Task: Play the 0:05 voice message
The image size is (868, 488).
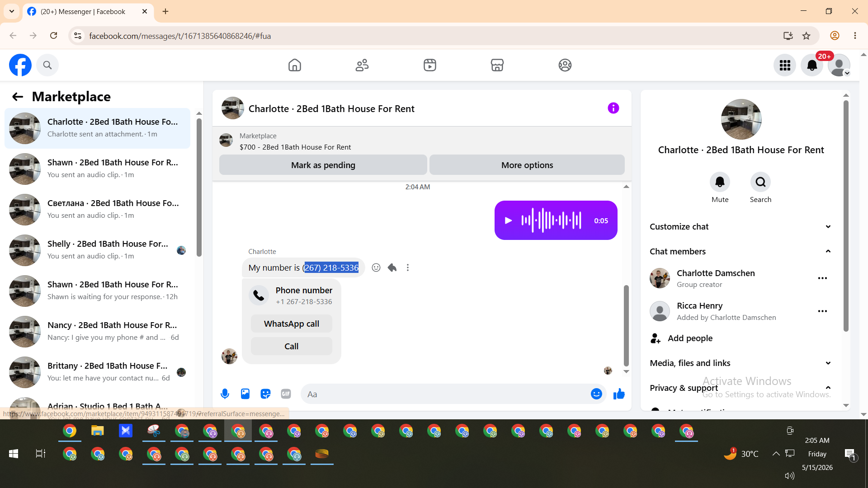Action: tap(508, 221)
